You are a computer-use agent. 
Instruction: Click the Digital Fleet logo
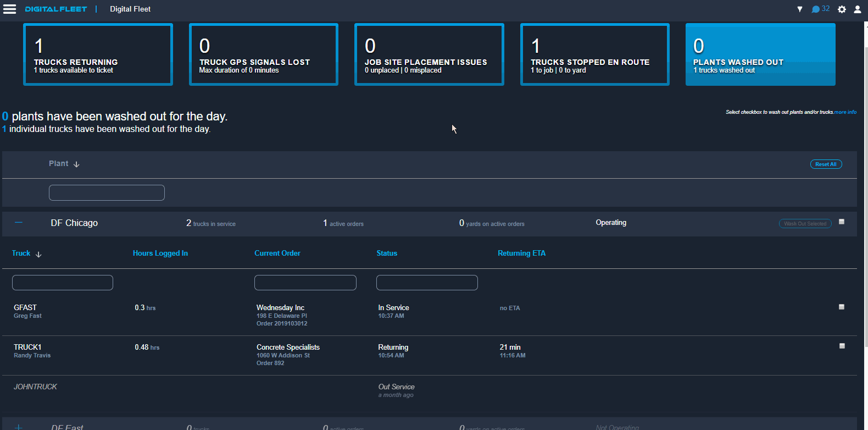click(x=56, y=9)
